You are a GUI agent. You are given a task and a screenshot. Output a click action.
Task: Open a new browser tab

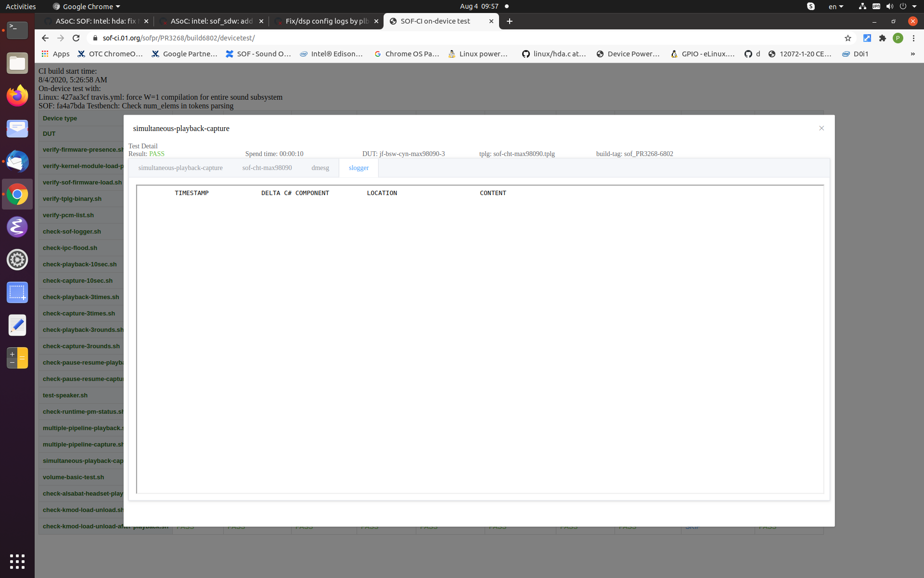pyautogui.click(x=510, y=21)
